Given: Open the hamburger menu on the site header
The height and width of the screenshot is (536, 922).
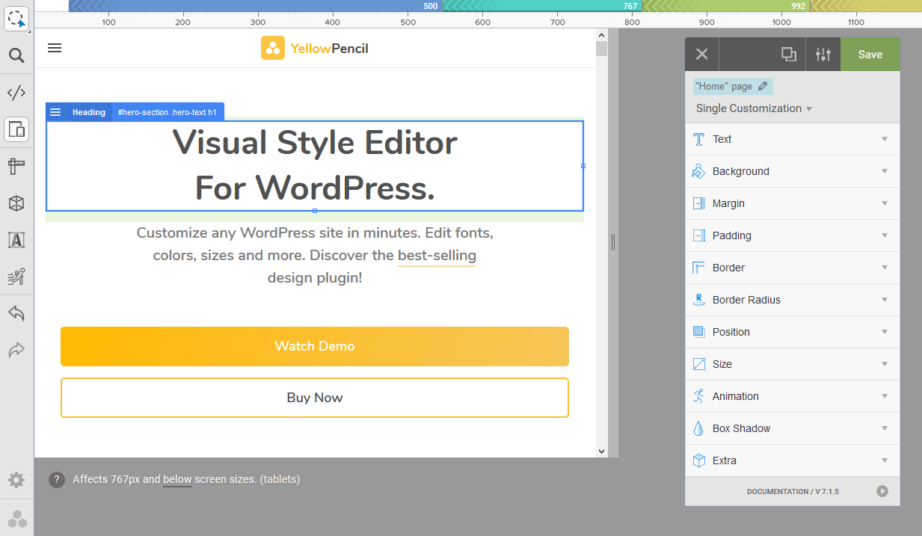Looking at the screenshot, I should 55,48.
